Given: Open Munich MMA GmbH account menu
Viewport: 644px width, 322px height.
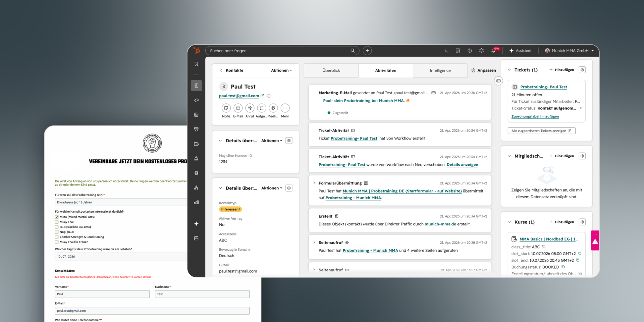Looking at the screenshot, I should tap(569, 51).
